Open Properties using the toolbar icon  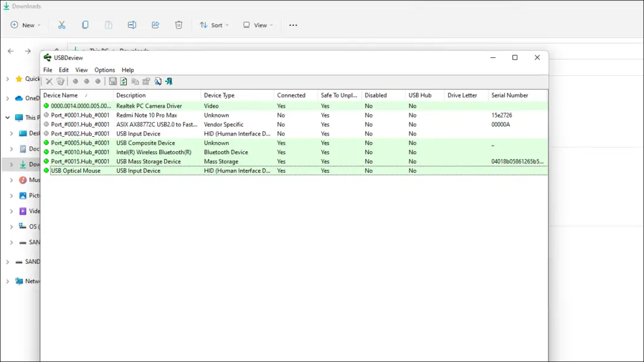point(147,81)
